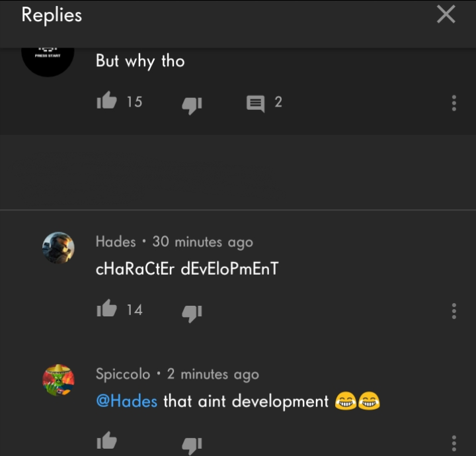
Task: Dislike the "But why tho" comment
Action: coord(192,105)
